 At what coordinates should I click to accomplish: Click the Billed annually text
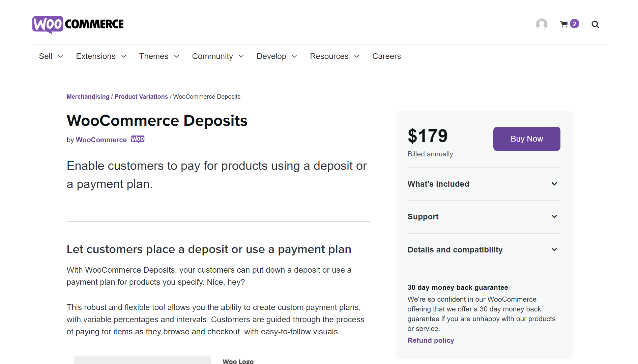[x=430, y=154]
